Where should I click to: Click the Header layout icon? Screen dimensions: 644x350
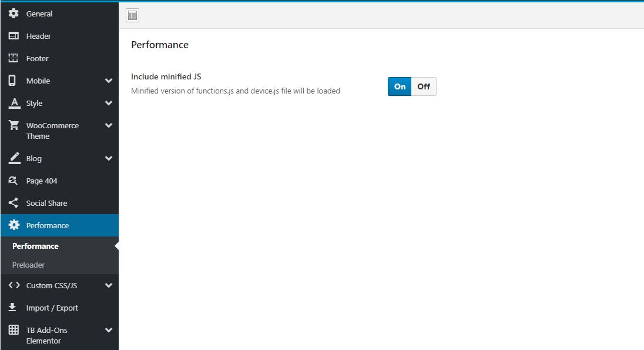14,36
